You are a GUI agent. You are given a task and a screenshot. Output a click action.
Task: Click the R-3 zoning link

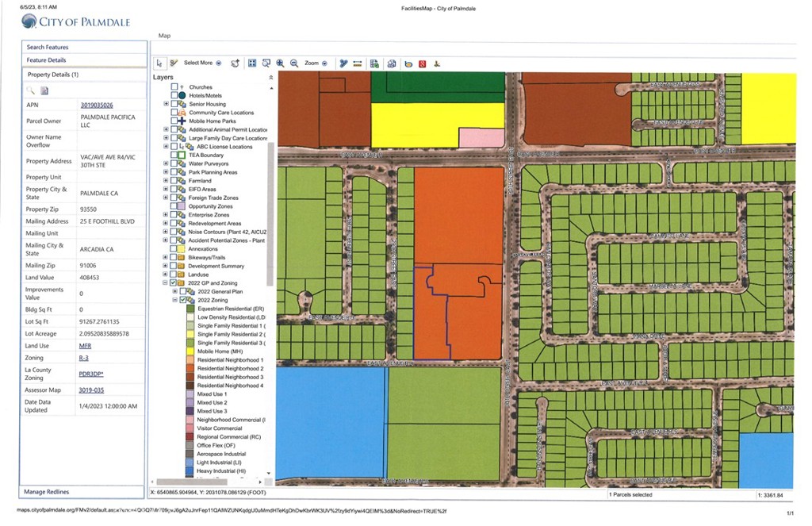[x=84, y=359]
